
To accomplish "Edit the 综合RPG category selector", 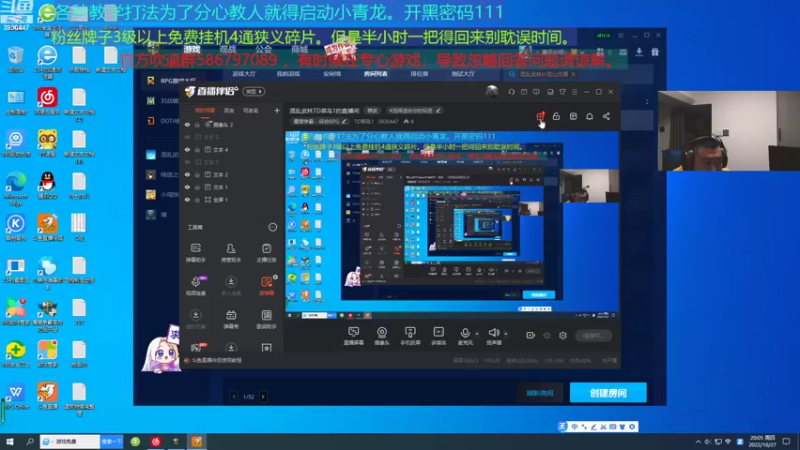I will [320, 121].
